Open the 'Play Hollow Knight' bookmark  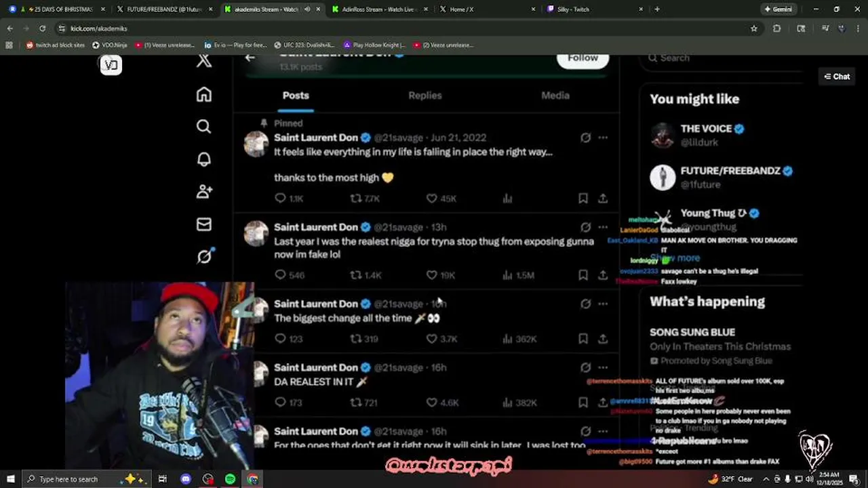click(x=374, y=45)
